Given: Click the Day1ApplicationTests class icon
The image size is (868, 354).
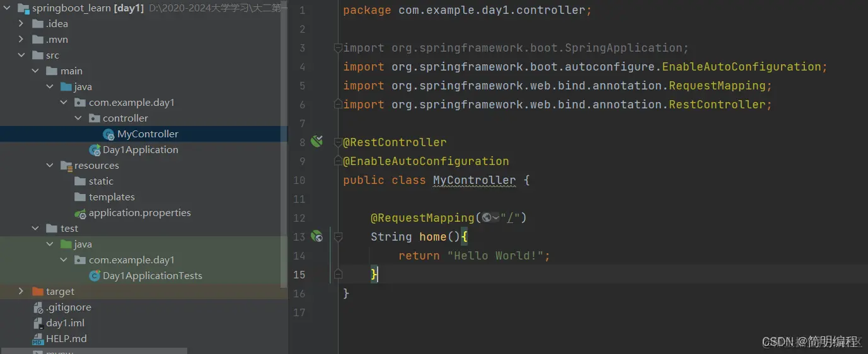Looking at the screenshot, I should [95, 276].
